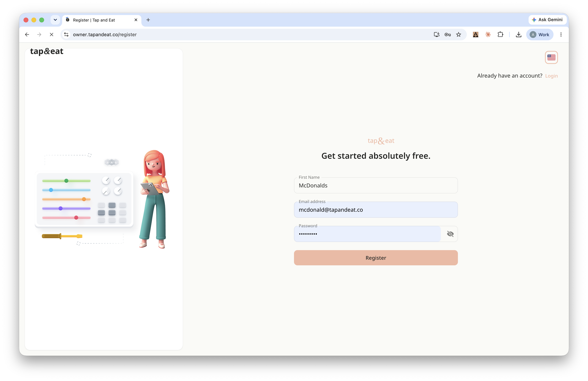
Task: Bookmark this page with the star
Action: [x=459, y=35]
